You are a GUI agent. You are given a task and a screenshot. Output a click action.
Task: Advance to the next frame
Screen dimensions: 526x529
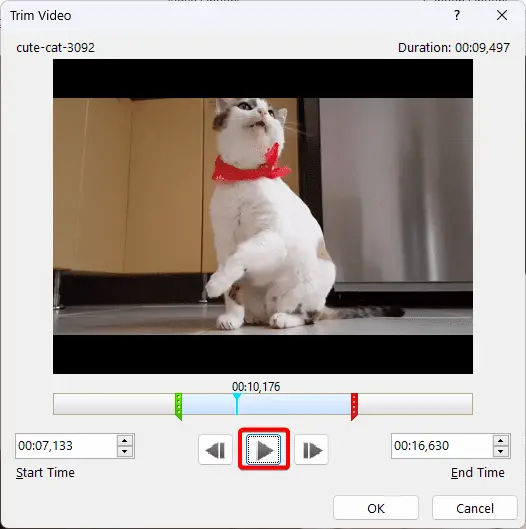coord(311,450)
